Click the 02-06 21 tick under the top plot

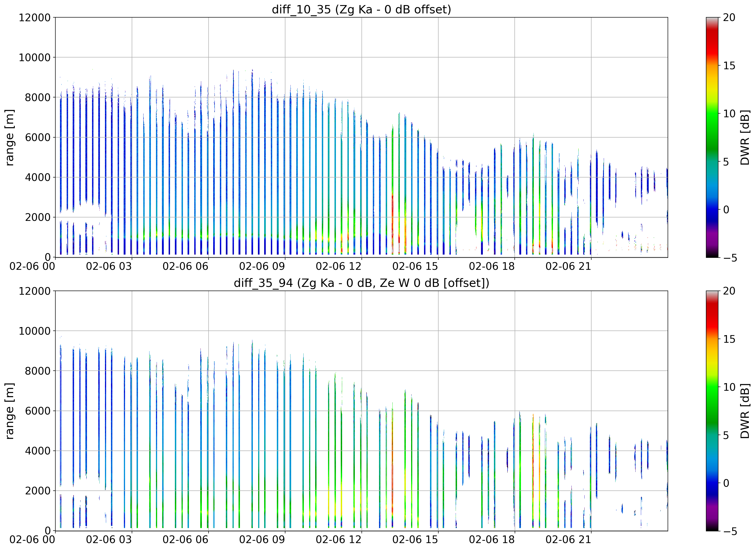tap(568, 266)
